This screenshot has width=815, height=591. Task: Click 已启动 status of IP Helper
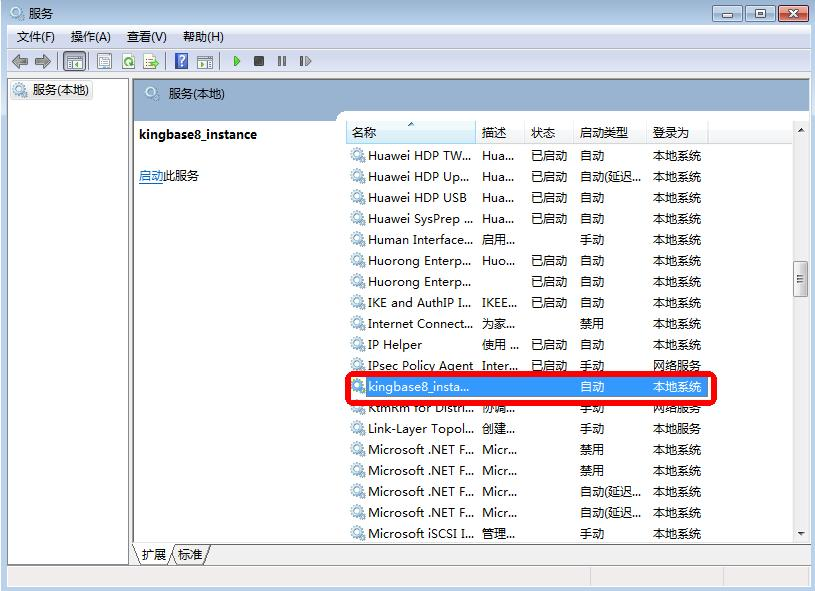click(x=549, y=345)
